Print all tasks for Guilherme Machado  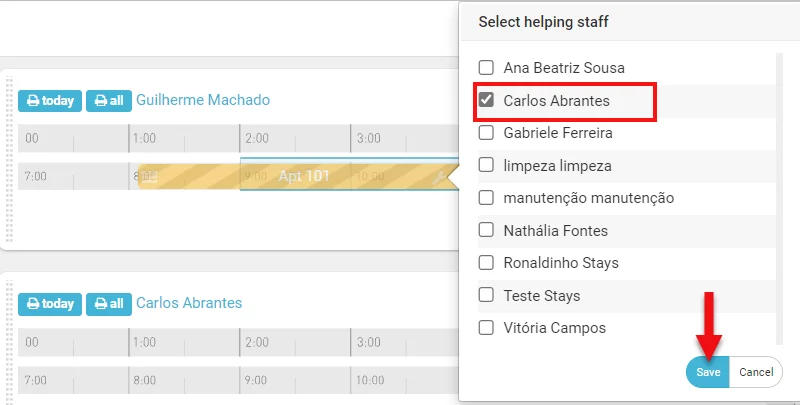[x=109, y=101]
